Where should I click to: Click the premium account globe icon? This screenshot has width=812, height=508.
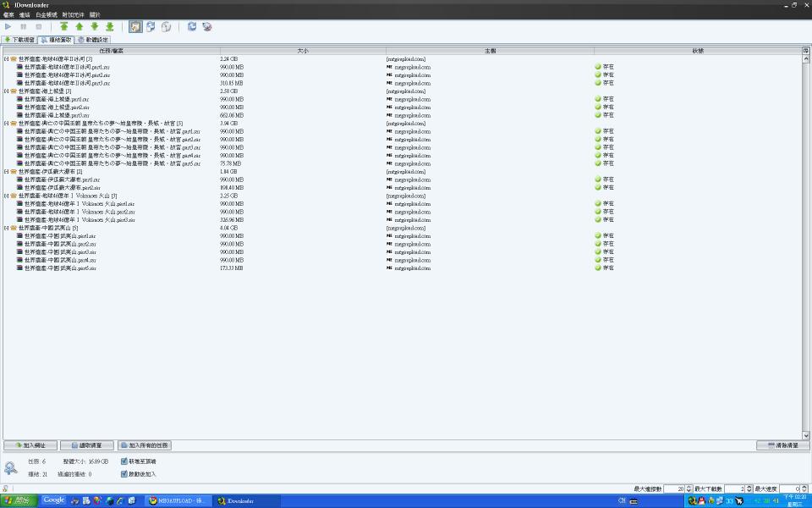[x=167, y=26]
